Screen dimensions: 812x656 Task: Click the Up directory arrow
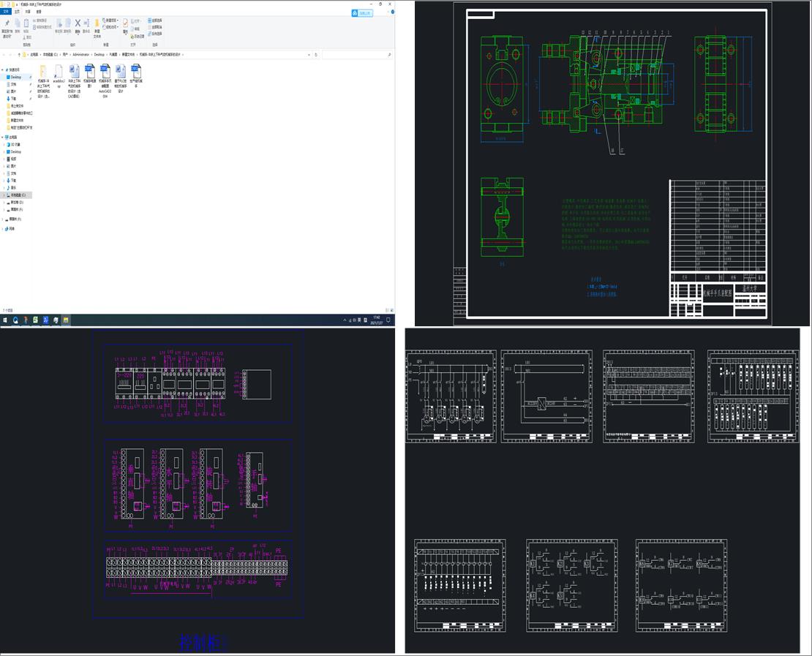[18, 54]
